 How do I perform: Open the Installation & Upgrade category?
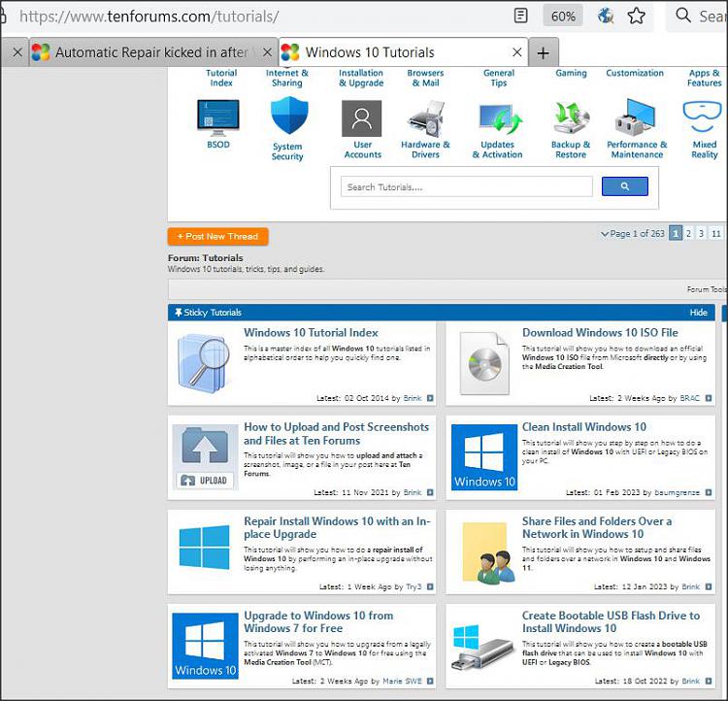click(x=361, y=78)
